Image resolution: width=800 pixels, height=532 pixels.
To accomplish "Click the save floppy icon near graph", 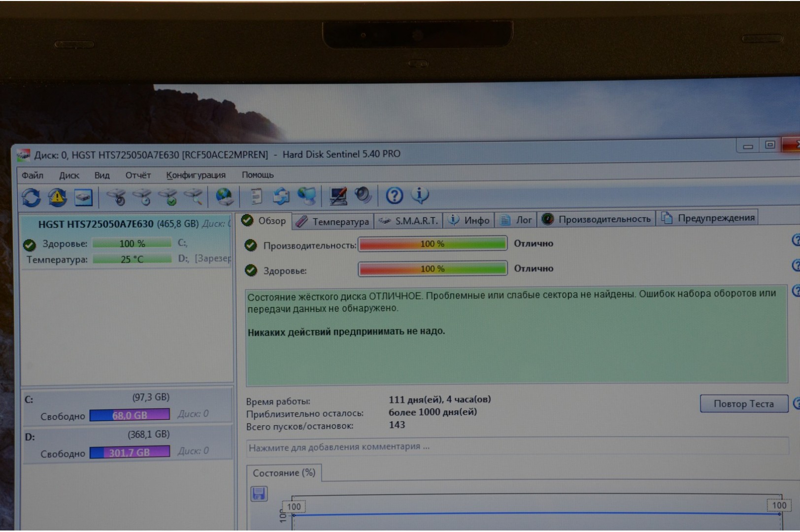I will pyautogui.click(x=259, y=494).
